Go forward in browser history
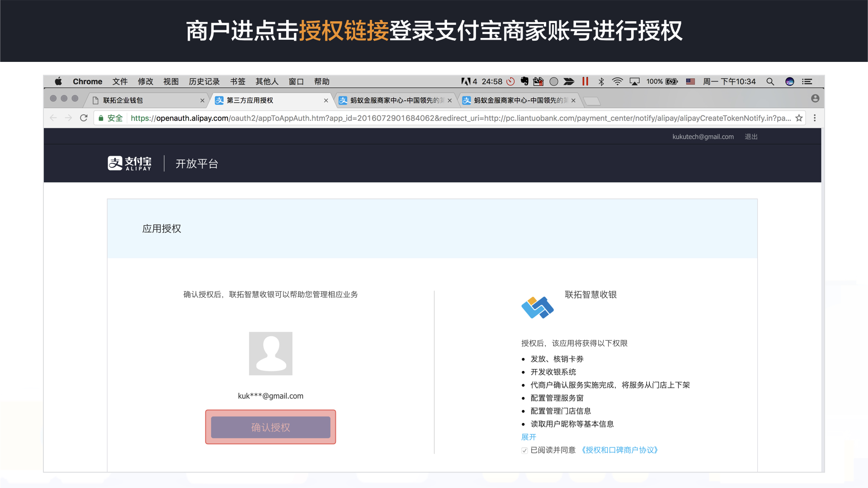The image size is (868, 488). [68, 118]
